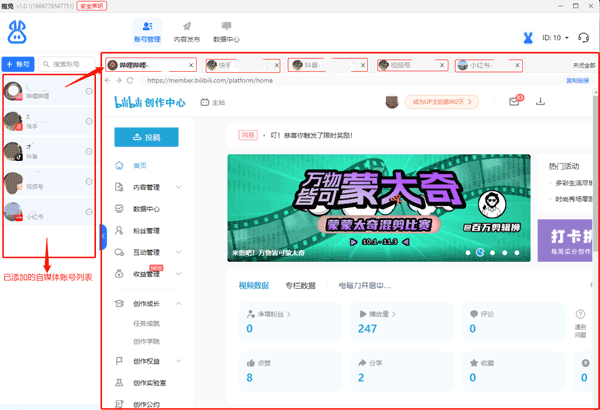
Task: Open the 创作学院 submenu item
Action: (146, 341)
